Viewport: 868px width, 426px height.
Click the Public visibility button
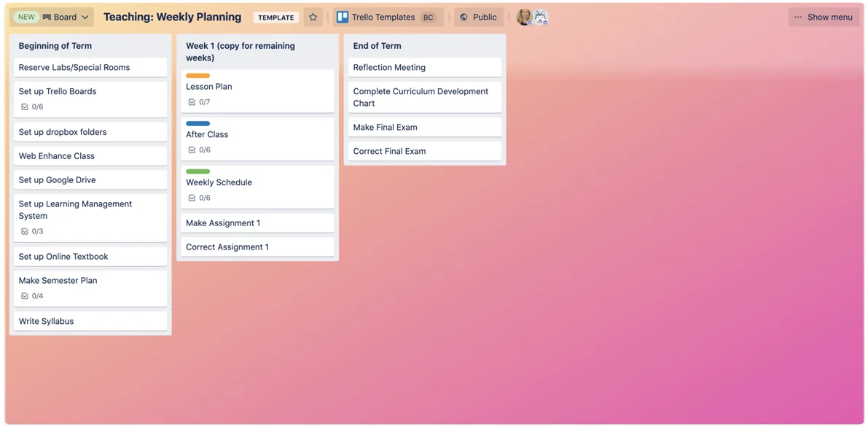(479, 18)
